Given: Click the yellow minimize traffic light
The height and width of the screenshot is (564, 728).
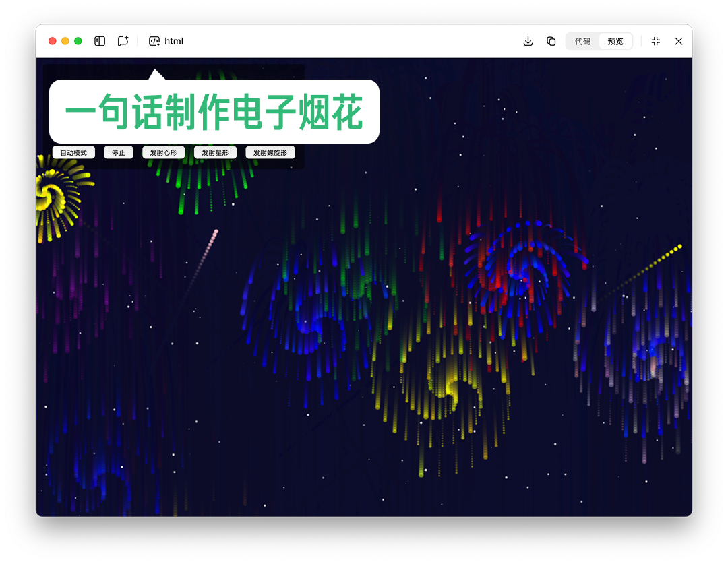Looking at the screenshot, I should (x=65, y=41).
